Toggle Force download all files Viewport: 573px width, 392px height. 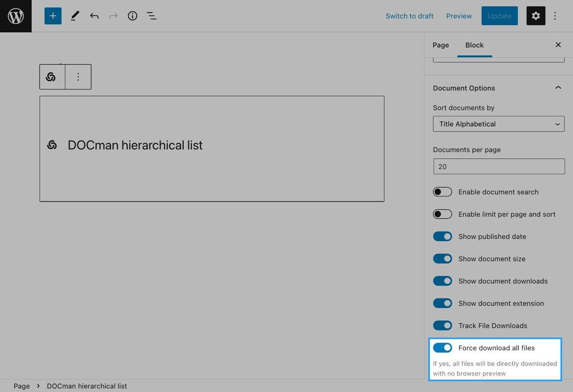click(x=443, y=348)
